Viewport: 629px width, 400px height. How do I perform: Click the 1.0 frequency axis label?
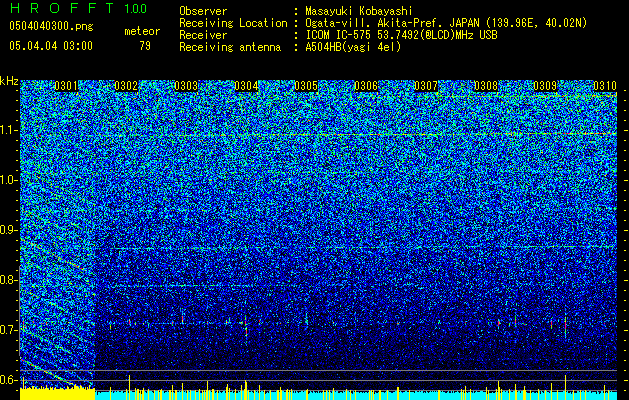(x=9, y=180)
